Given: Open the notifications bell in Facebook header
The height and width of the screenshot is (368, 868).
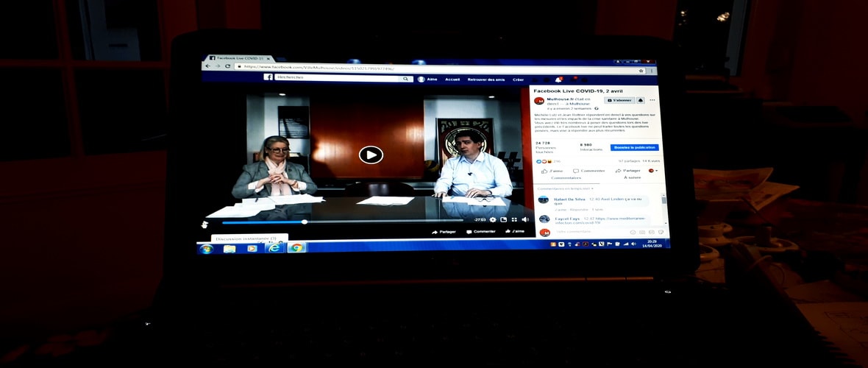Looking at the screenshot, I should tap(558, 80).
